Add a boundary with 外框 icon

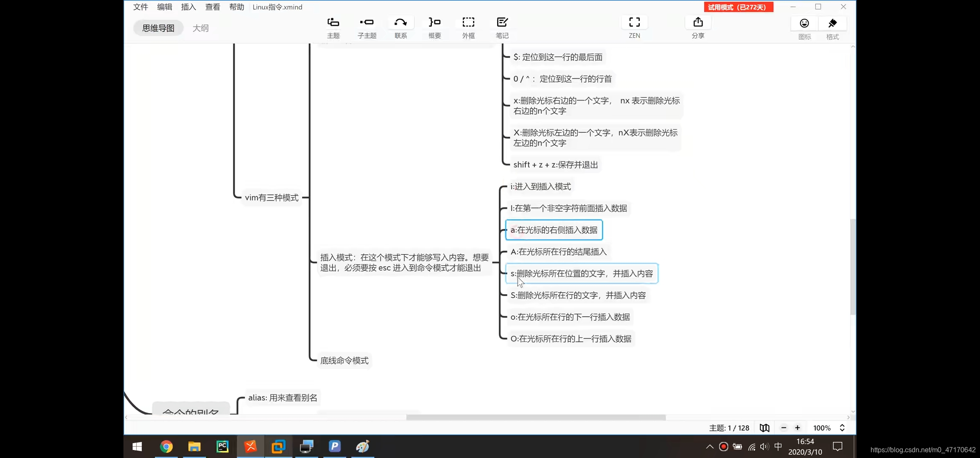[468, 28]
